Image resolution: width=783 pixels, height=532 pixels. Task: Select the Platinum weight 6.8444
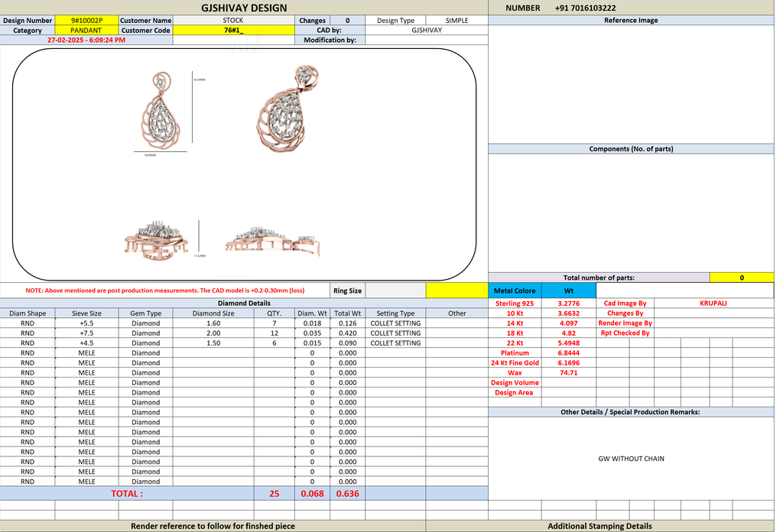click(x=569, y=353)
